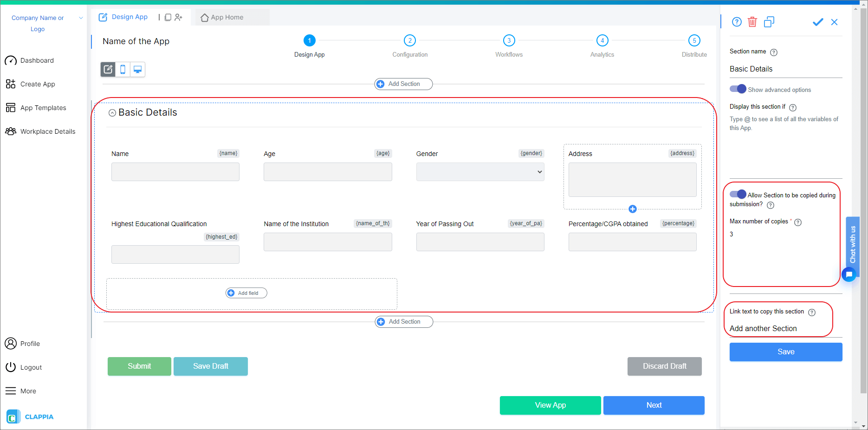Viewport: 868px width, 430px height.
Task: Select the edit mode pencil icon
Action: (x=108, y=69)
